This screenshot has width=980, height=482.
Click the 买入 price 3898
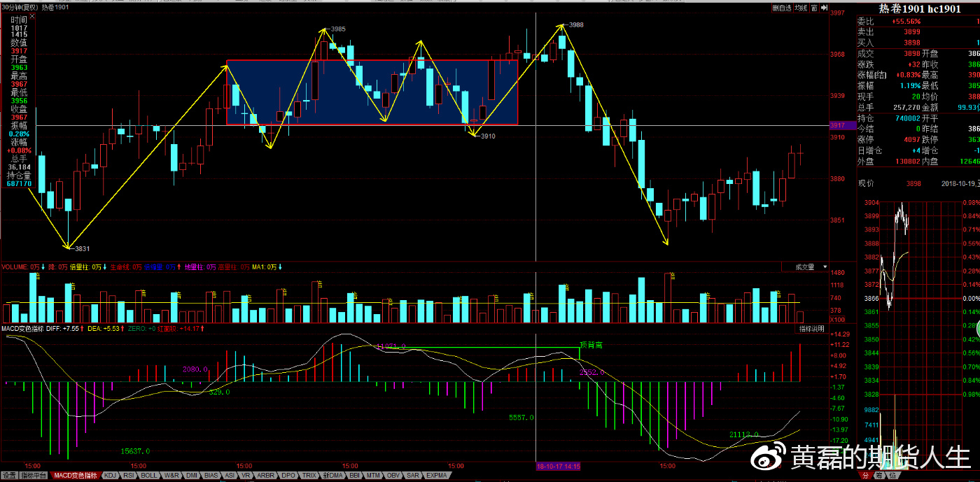pos(912,43)
